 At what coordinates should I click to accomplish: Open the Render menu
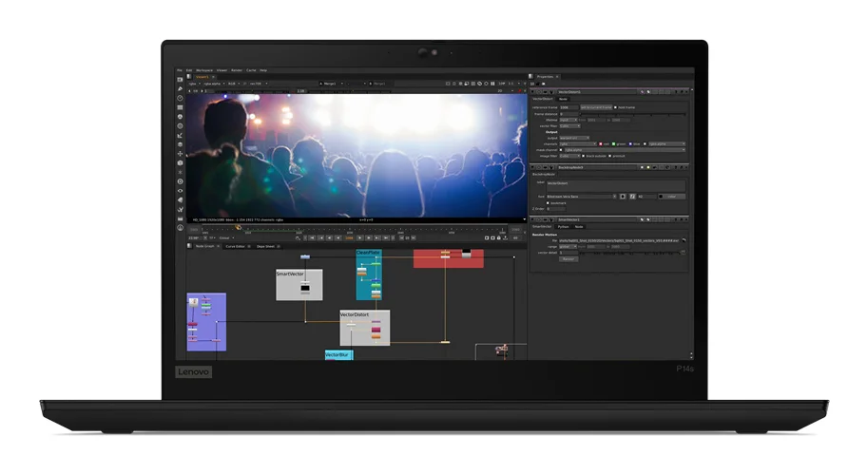[237, 70]
